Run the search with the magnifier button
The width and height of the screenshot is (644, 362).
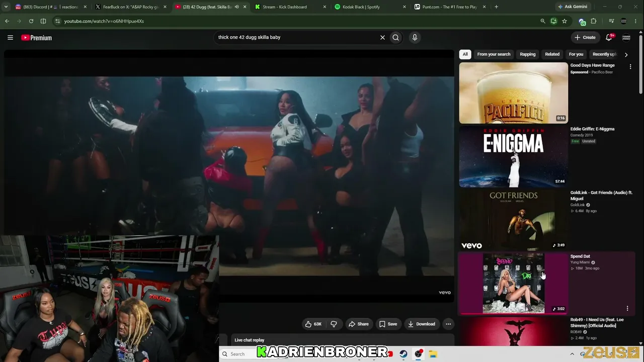pos(396,37)
